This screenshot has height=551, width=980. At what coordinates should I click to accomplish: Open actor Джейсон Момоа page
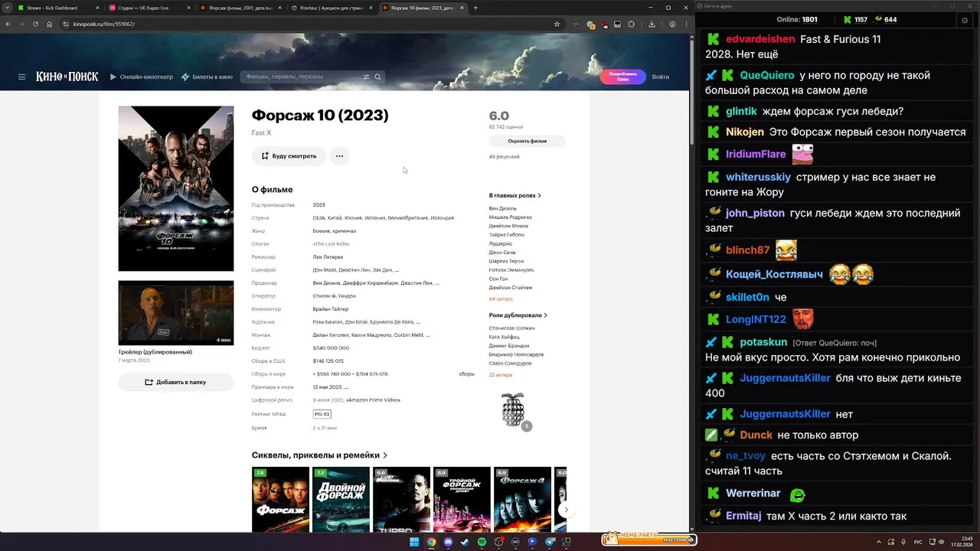(x=508, y=226)
